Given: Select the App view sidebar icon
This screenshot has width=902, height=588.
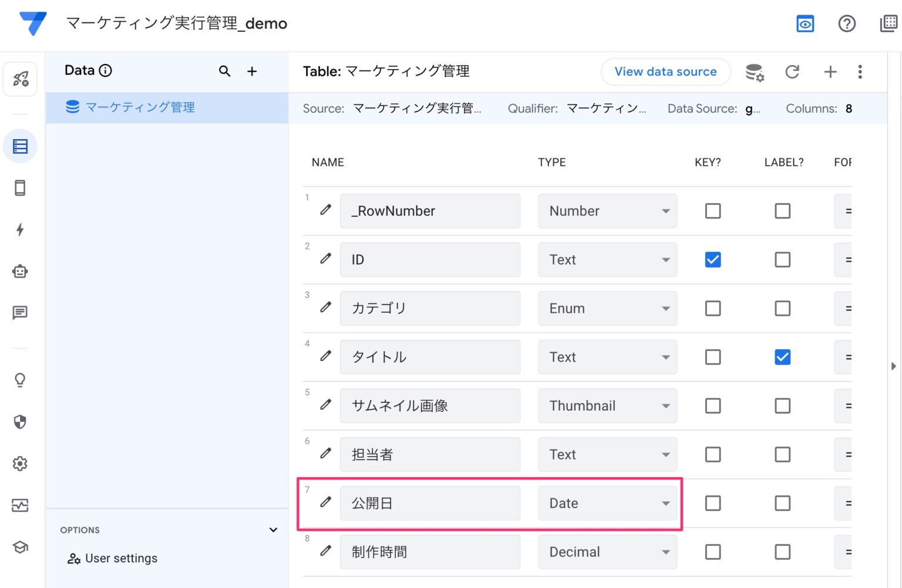Looking at the screenshot, I should tap(20, 187).
